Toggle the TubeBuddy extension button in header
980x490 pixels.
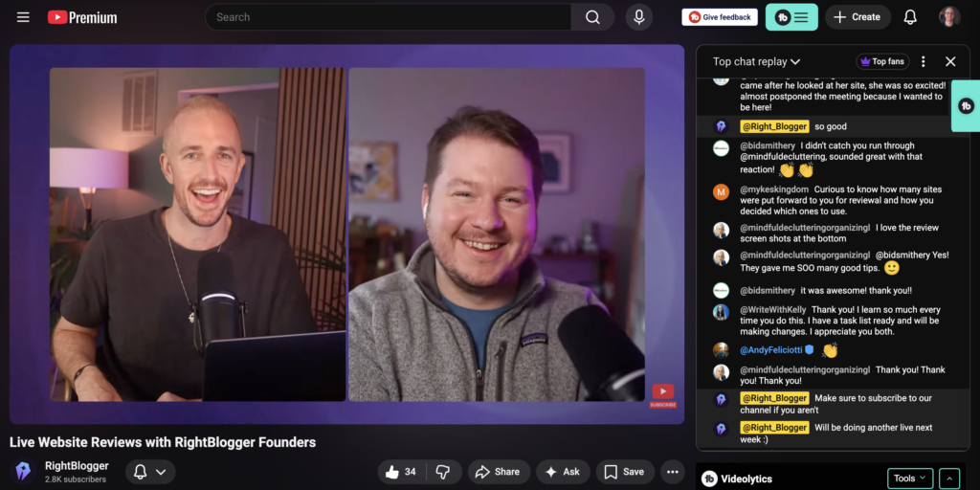click(791, 17)
